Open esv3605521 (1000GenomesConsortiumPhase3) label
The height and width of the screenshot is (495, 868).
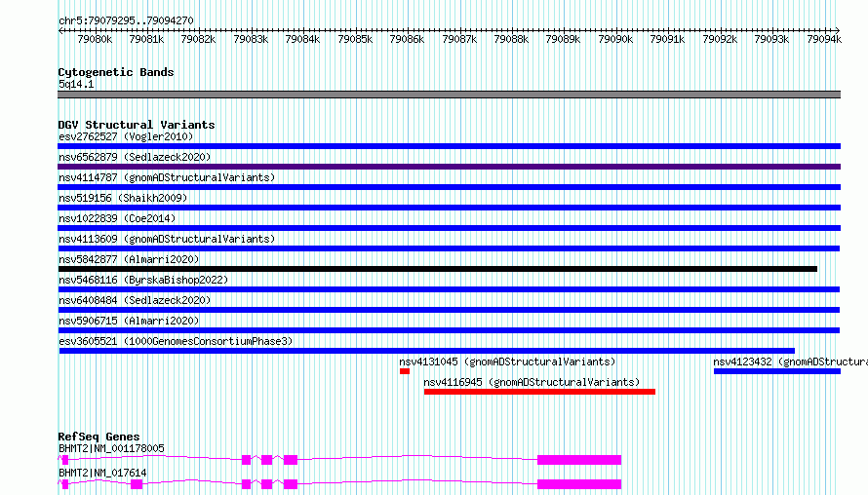pyautogui.click(x=176, y=341)
